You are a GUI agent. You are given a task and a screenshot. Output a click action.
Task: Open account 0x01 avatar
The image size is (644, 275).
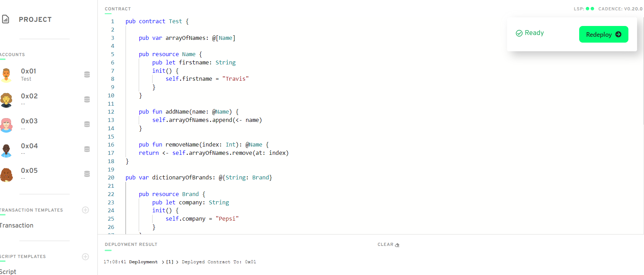pyautogui.click(x=6, y=75)
